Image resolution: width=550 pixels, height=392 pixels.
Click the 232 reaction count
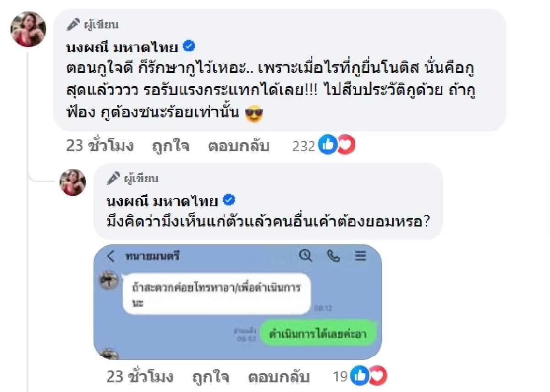tap(303, 146)
